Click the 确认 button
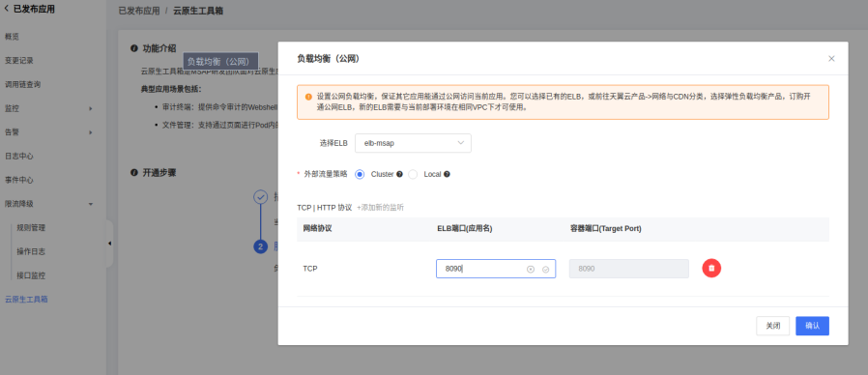Image resolution: width=868 pixels, height=375 pixels. click(x=812, y=326)
